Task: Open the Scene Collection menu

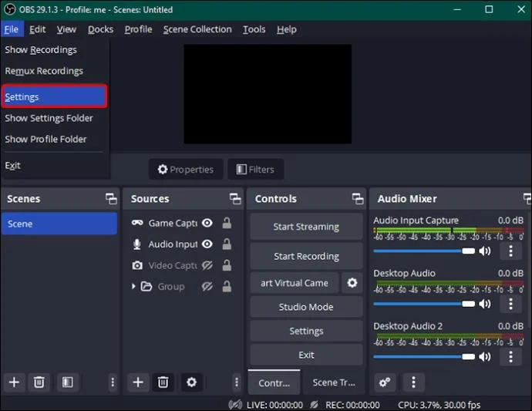Action: [x=197, y=29]
